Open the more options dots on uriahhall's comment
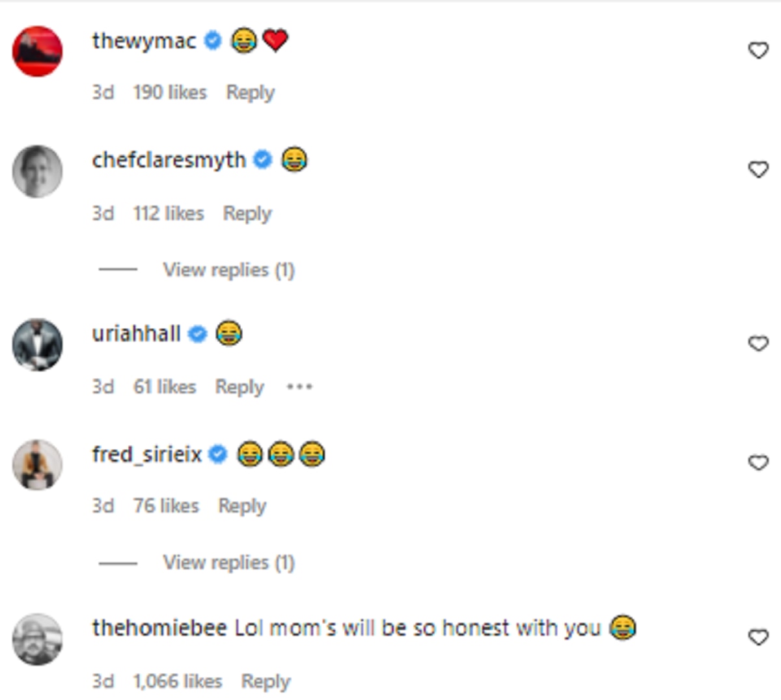Image resolution: width=781 pixels, height=700 pixels. pos(299,387)
